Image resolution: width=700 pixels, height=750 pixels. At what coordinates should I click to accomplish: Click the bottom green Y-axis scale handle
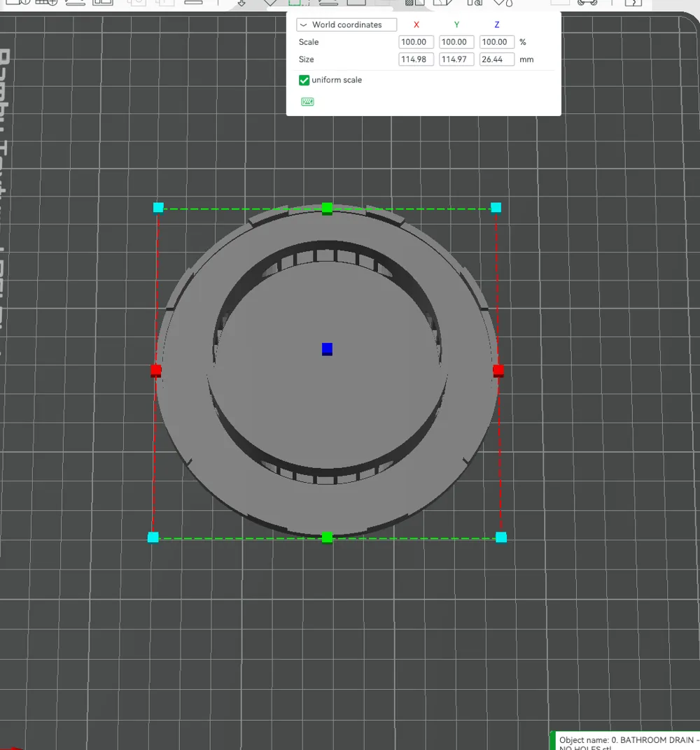point(328,537)
